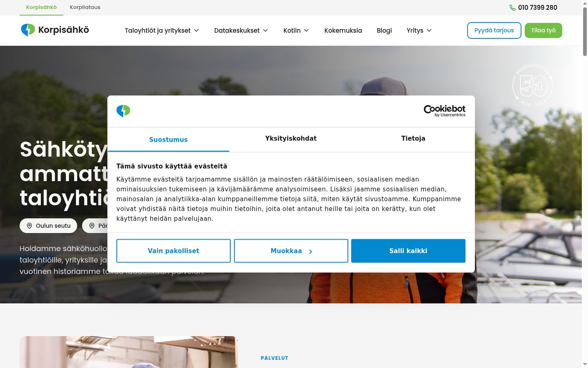Select the Korpisähkö site tab
The image size is (588, 368).
[x=41, y=7]
